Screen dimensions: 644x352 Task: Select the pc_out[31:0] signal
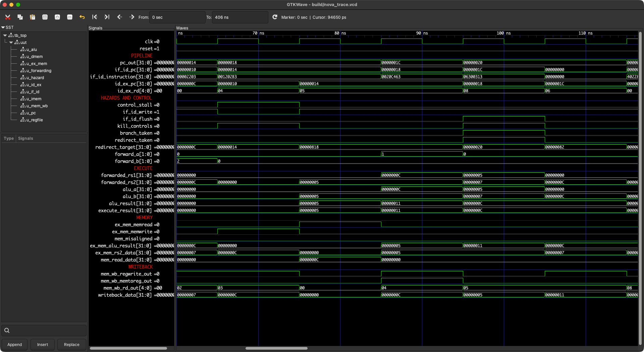pyautogui.click(x=136, y=63)
